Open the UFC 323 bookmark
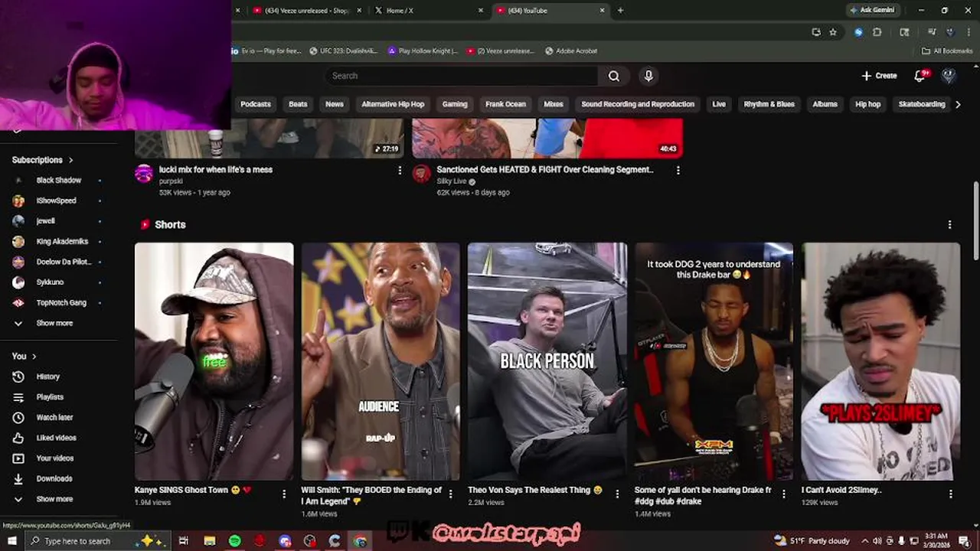980x551 pixels. (343, 51)
